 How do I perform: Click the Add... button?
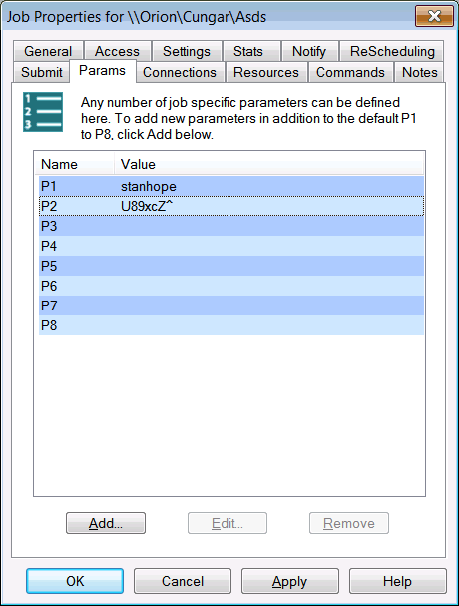(x=106, y=523)
